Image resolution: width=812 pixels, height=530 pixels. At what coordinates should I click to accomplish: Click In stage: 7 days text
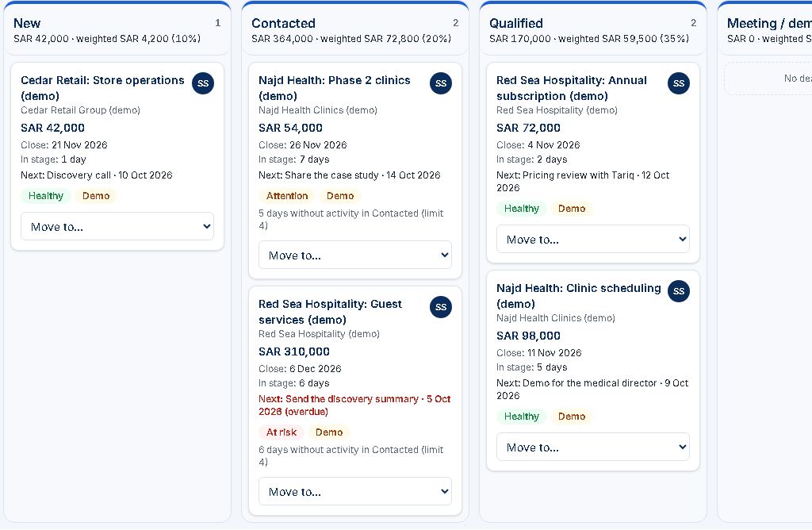pos(294,159)
